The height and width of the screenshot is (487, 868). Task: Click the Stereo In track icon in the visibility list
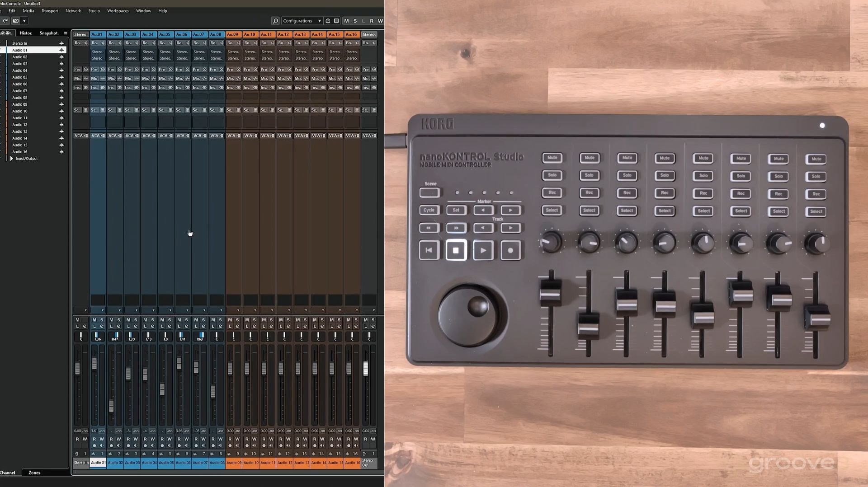[x=61, y=43]
